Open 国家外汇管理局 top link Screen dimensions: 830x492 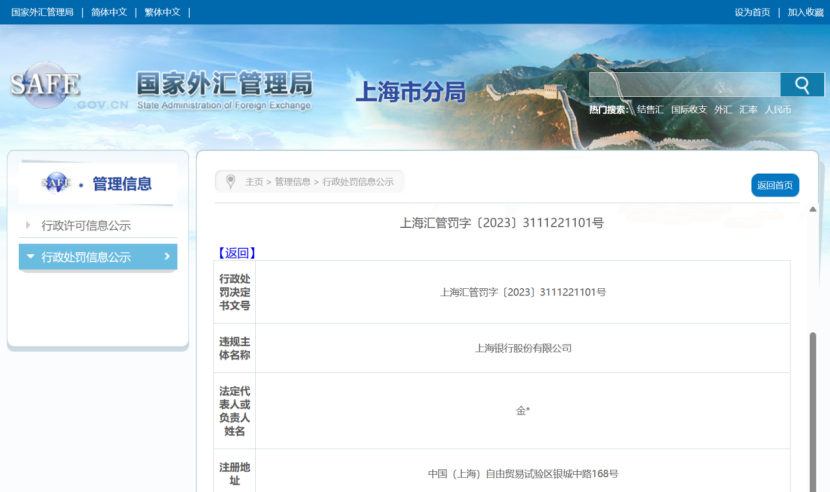pos(42,12)
